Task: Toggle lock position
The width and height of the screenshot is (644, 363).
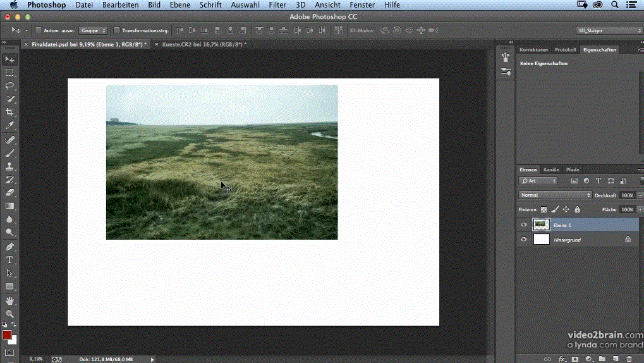Action: coord(566,210)
